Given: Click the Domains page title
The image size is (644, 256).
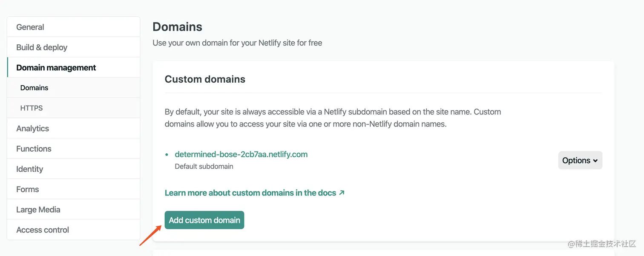Looking at the screenshot, I should click(178, 26).
